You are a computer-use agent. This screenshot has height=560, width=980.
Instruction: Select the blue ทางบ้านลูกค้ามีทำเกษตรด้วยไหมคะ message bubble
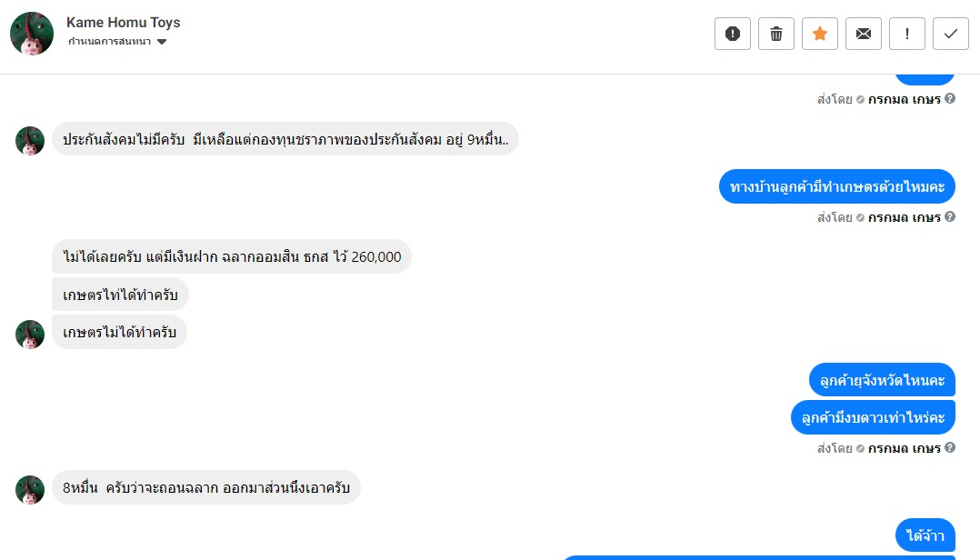tap(837, 186)
